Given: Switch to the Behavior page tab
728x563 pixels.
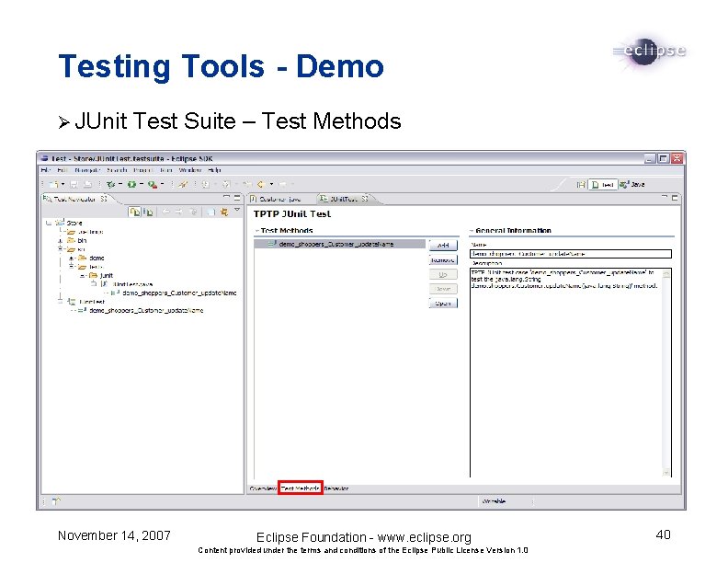Looking at the screenshot, I should click(336, 488).
